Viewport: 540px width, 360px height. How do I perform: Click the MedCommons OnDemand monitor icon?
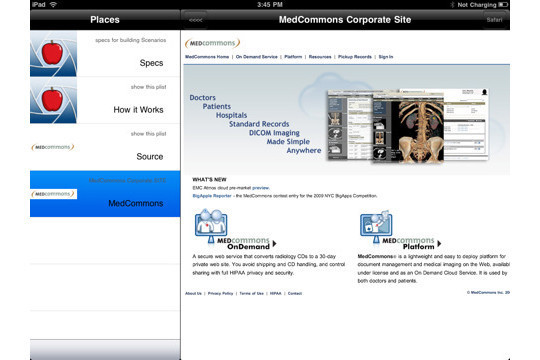click(x=211, y=225)
